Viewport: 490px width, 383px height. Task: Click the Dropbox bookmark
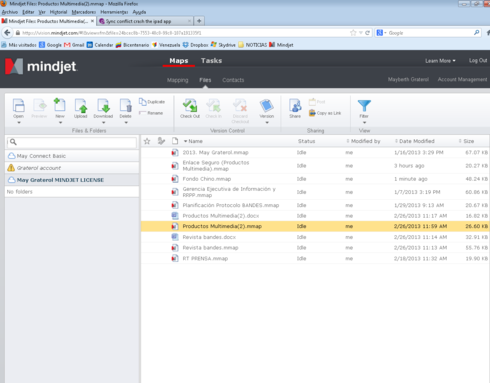coord(196,45)
